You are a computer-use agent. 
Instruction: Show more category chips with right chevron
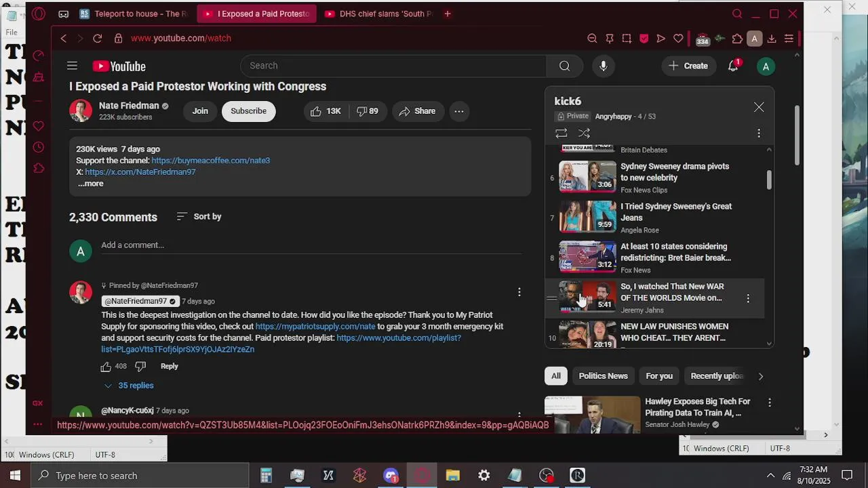(760, 376)
